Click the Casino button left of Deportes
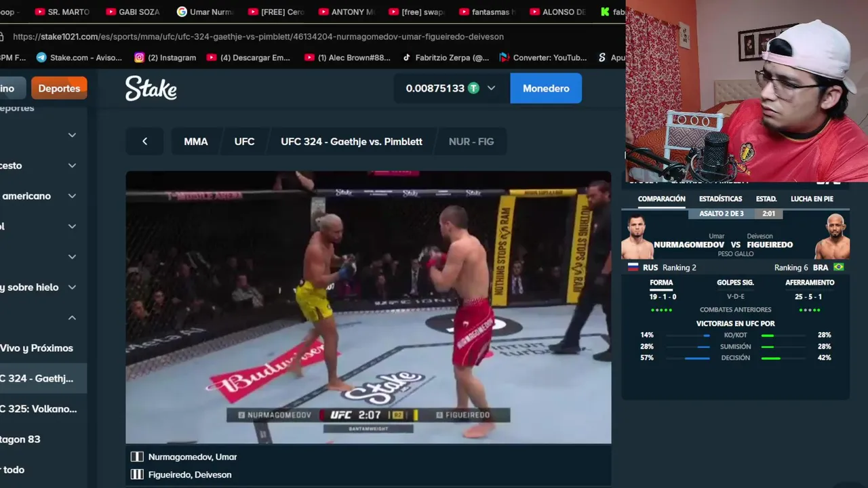868x488 pixels. coord(12,88)
